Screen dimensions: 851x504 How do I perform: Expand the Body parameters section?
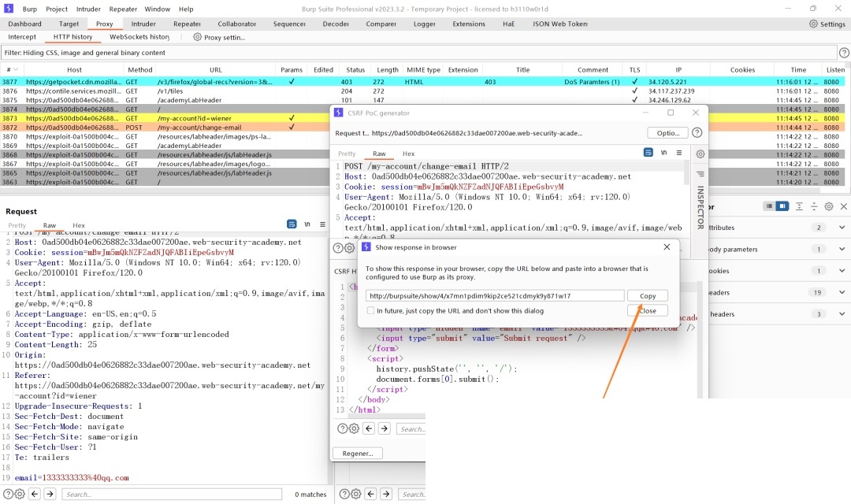pyautogui.click(x=842, y=249)
